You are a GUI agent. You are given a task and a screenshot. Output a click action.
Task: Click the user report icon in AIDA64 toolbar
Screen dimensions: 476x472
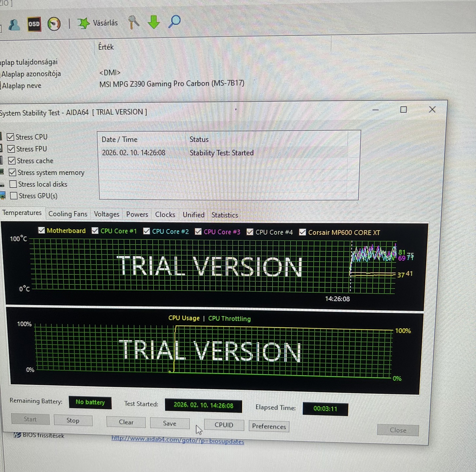pyautogui.click(x=14, y=25)
